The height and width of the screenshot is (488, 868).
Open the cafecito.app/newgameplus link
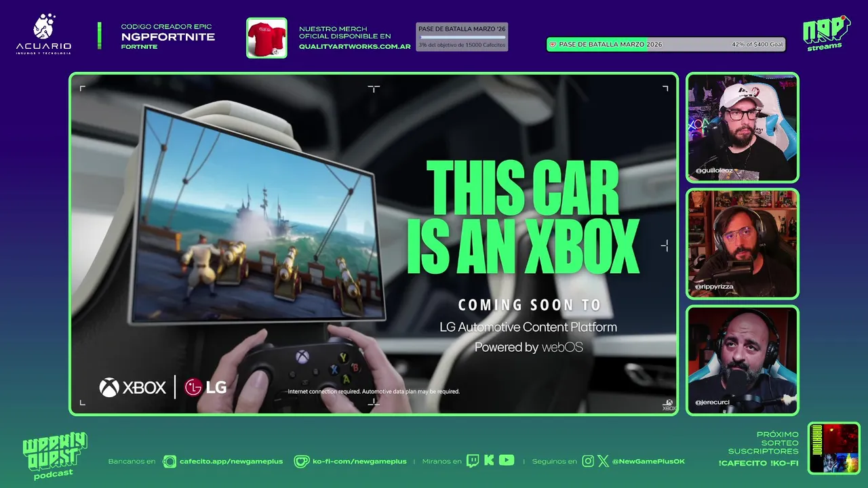point(231,462)
